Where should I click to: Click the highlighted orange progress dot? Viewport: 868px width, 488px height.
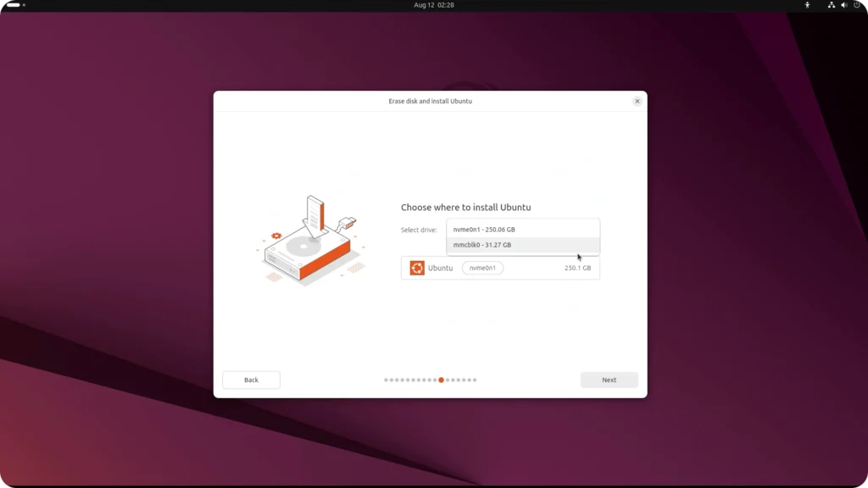[x=441, y=380]
